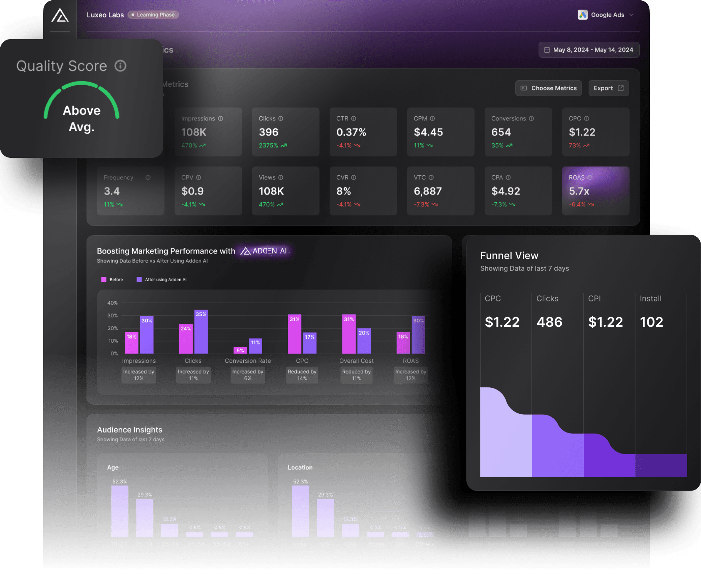701x588 pixels.
Task: Click the Adden AI logo badge
Action: [x=264, y=251]
